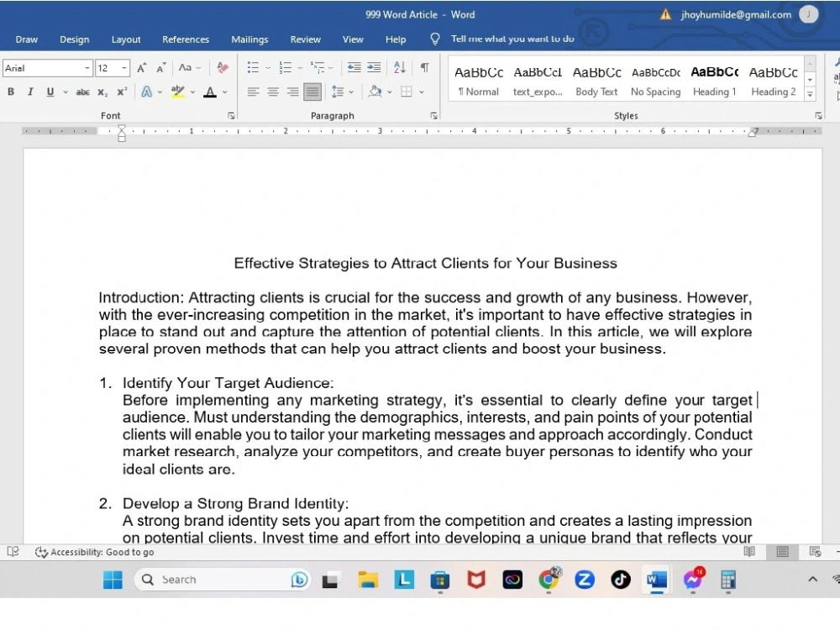Apply borders to the paragraph
This screenshot has height=630, width=840.
click(407, 92)
